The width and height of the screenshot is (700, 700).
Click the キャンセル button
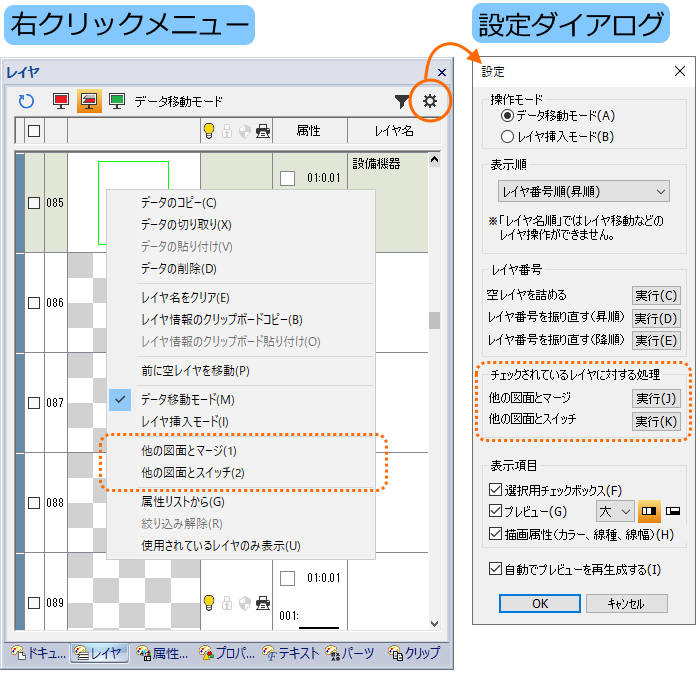coord(627,604)
